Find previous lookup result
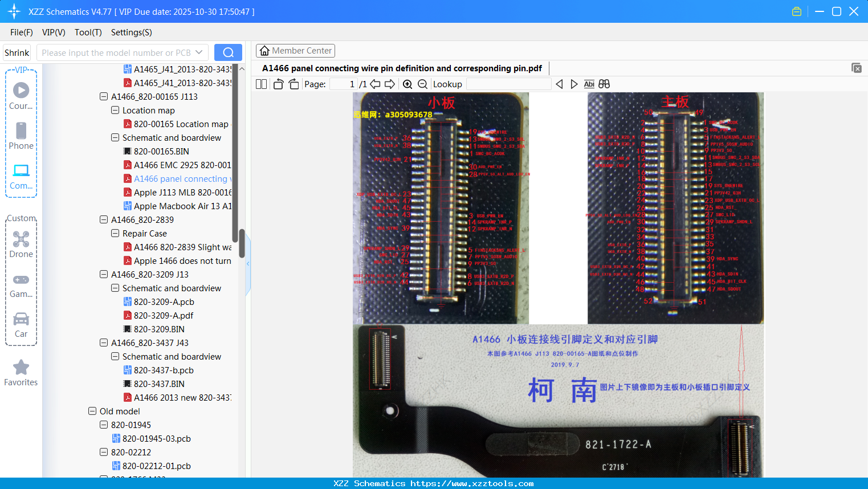The width and height of the screenshot is (868, 489). click(x=559, y=84)
